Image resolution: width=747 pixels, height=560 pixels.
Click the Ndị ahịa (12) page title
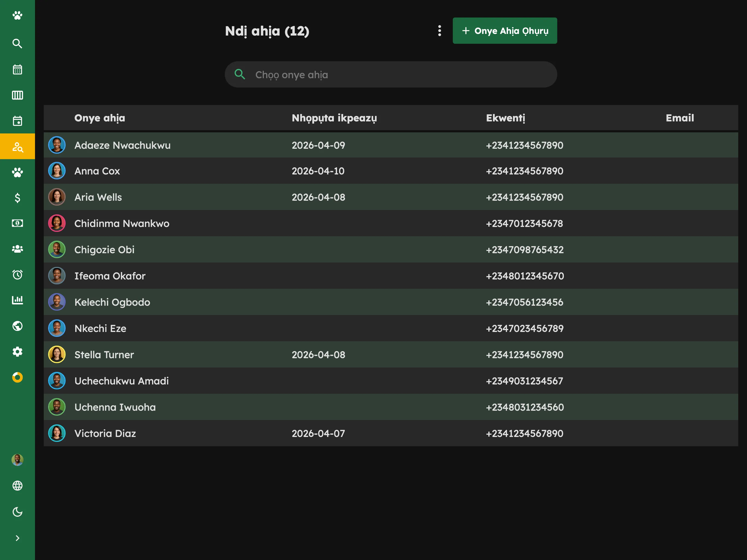(267, 31)
